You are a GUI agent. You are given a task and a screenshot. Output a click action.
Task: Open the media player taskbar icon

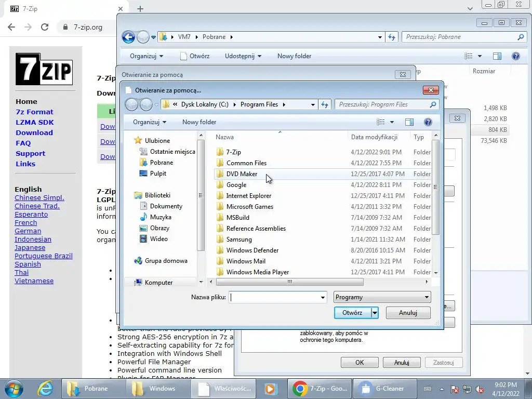pyautogui.click(x=271, y=389)
